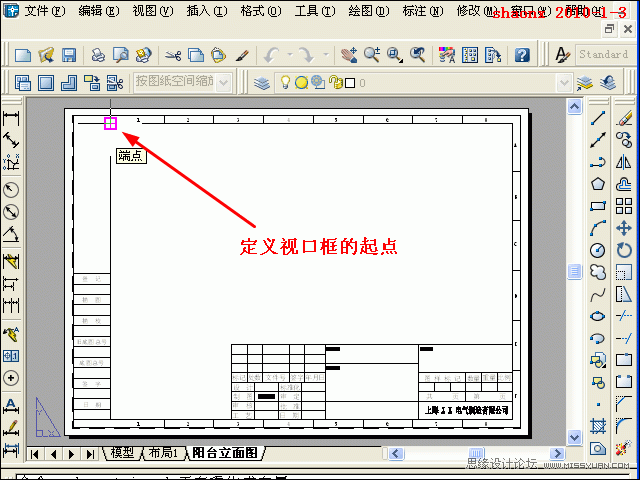Select the Polygon draw tool
The image size is (640, 480).
[x=598, y=184]
